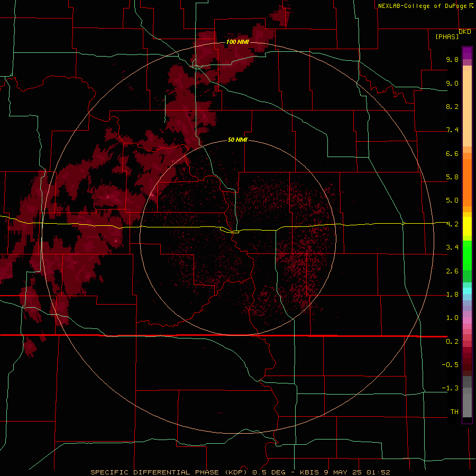Click the 01:52 timestamp
476x476 pixels.
378,472
